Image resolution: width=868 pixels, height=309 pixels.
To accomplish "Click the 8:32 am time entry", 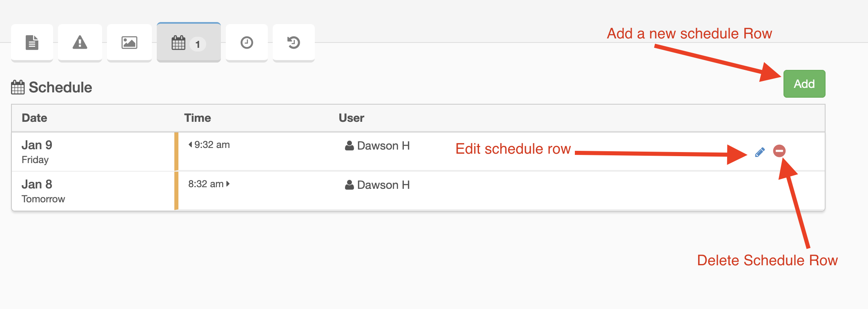I will click(x=206, y=184).
